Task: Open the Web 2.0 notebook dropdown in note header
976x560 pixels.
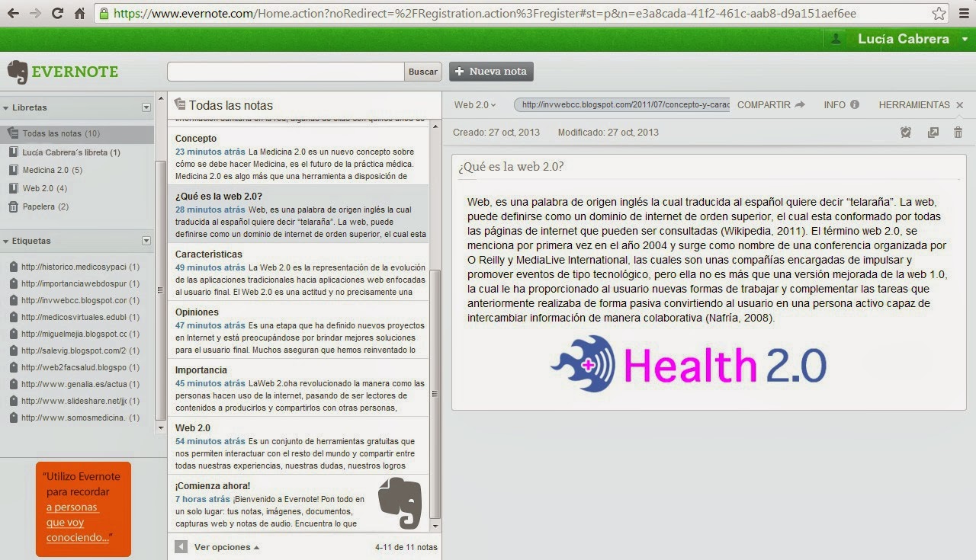Action: [475, 104]
